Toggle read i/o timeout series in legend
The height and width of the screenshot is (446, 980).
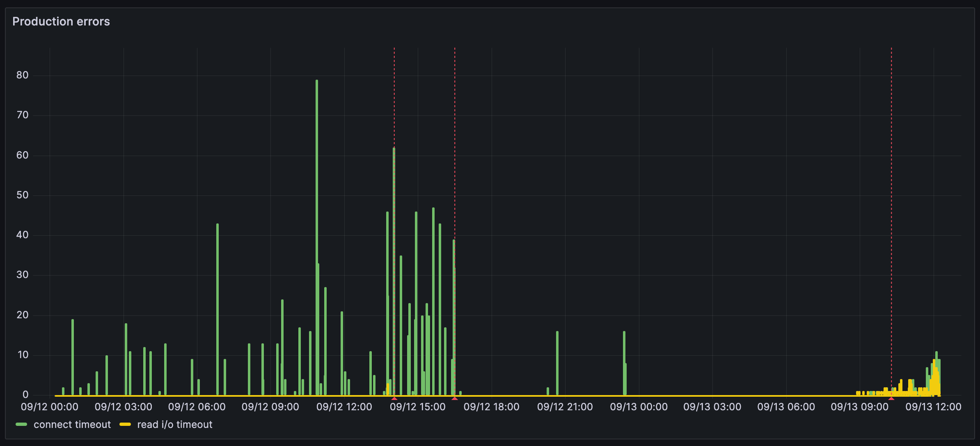(x=175, y=425)
